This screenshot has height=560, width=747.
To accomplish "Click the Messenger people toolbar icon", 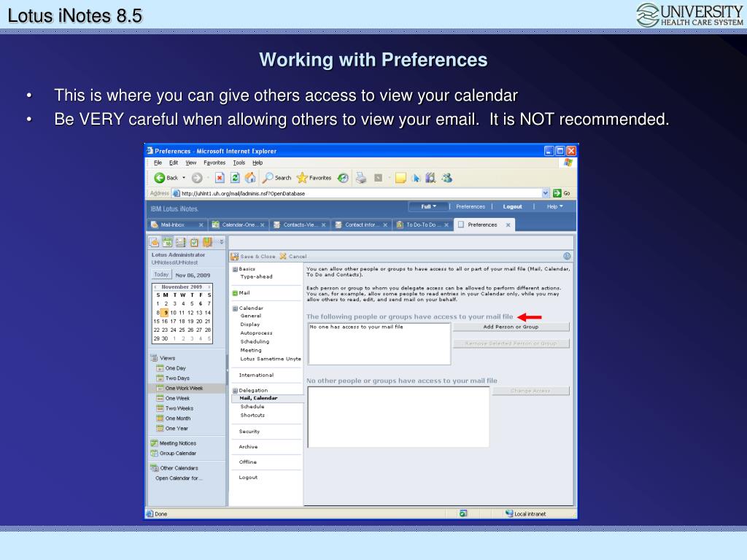I will [x=447, y=178].
